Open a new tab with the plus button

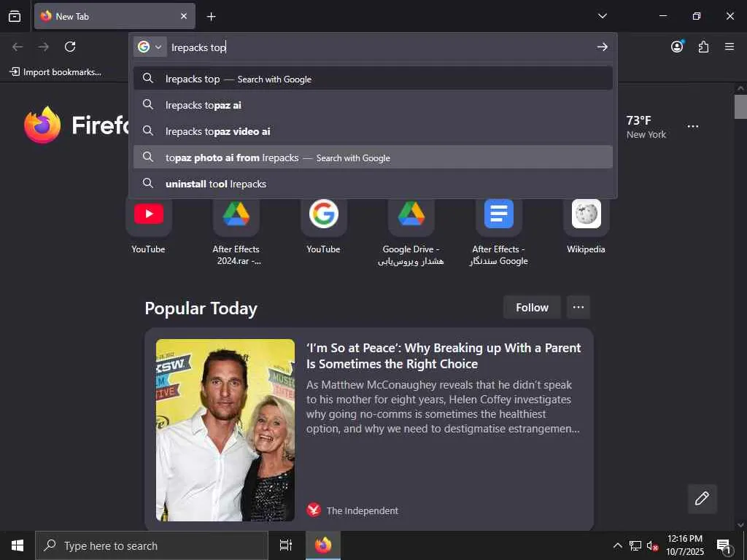[211, 17]
